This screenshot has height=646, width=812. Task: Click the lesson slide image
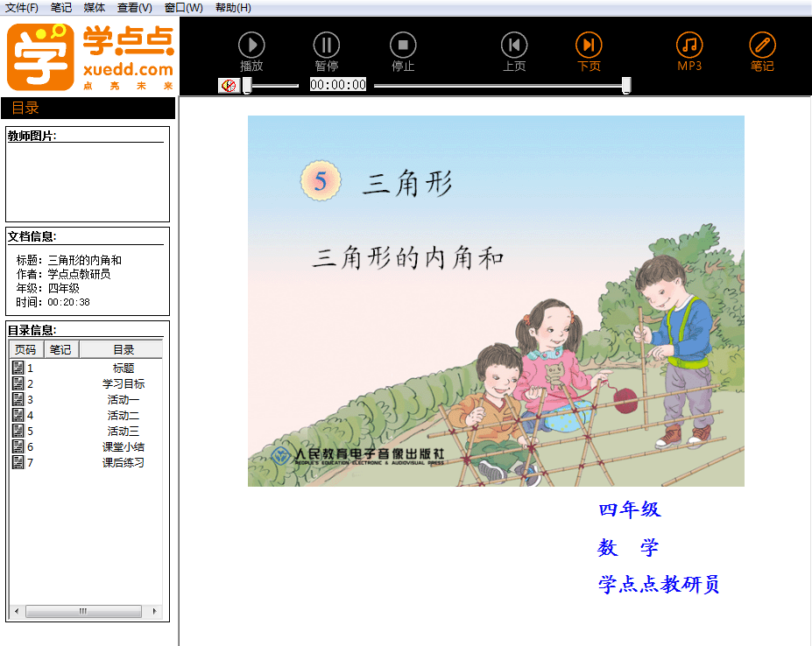pos(496,301)
